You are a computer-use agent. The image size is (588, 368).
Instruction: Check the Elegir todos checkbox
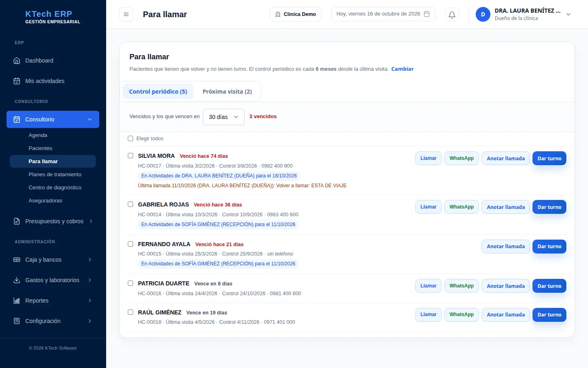(x=131, y=139)
